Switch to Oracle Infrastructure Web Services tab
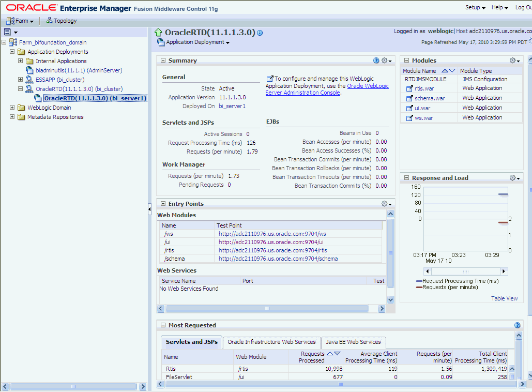 [271, 342]
